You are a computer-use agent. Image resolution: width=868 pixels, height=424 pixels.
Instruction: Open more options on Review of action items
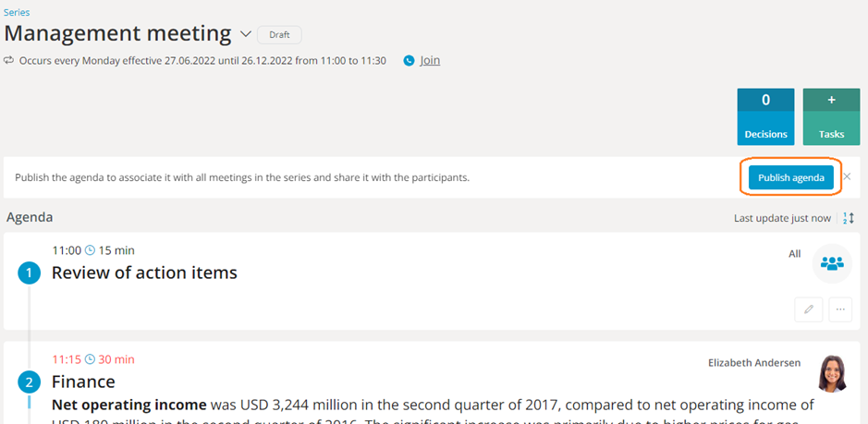(x=840, y=309)
